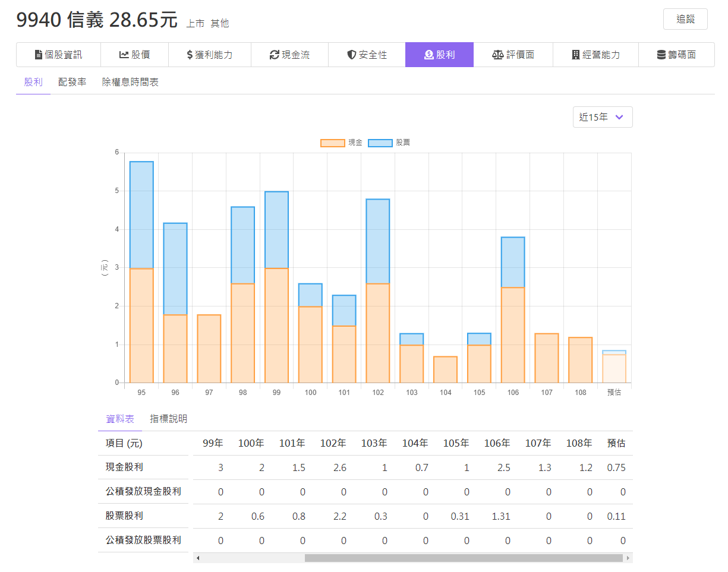728x572 pixels.
Task: Open the 近15年 period dropdown
Action: point(603,117)
